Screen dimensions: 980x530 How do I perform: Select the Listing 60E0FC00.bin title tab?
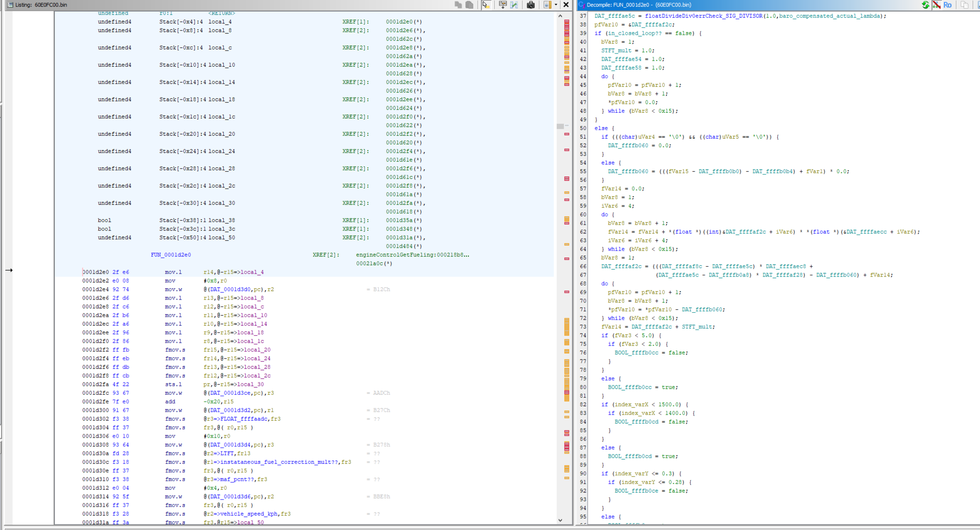click(x=41, y=5)
